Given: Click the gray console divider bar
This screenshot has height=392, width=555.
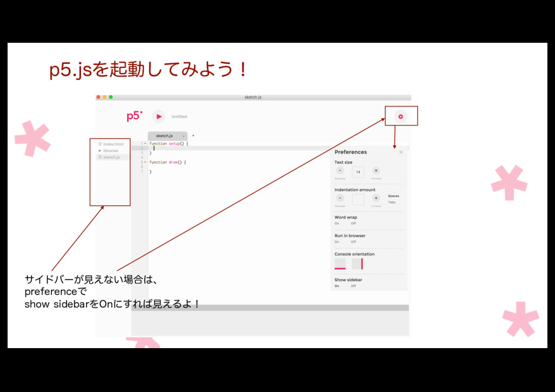Looking at the screenshot, I should pos(270,308).
